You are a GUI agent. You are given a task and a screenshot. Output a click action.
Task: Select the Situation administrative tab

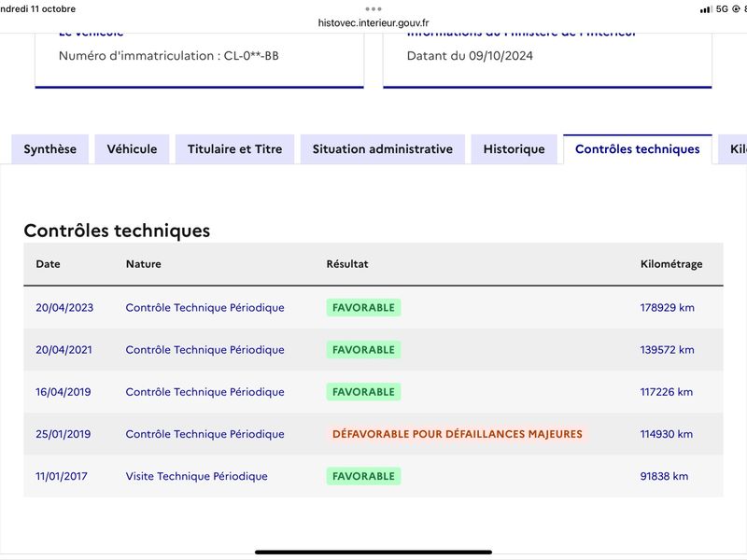(383, 149)
